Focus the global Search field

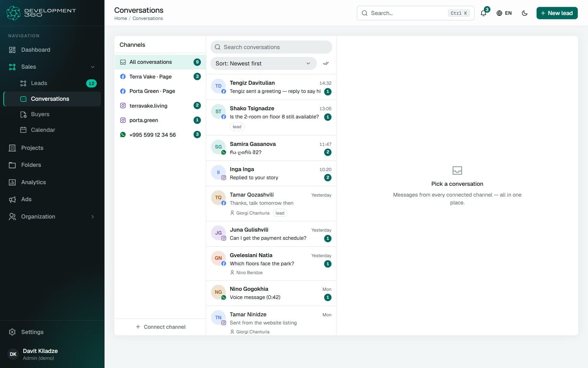[415, 13]
